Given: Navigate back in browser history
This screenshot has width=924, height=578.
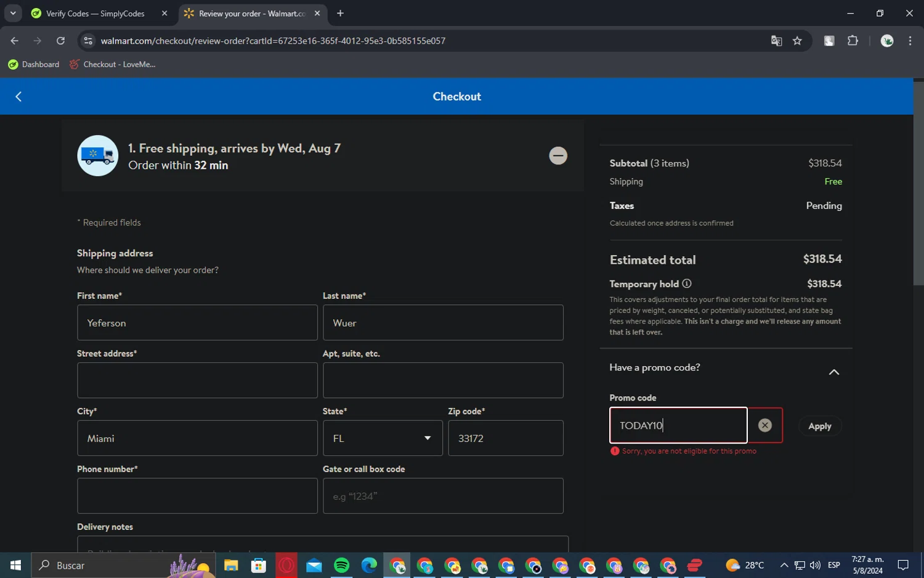Looking at the screenshot, I should coord(14,41).
